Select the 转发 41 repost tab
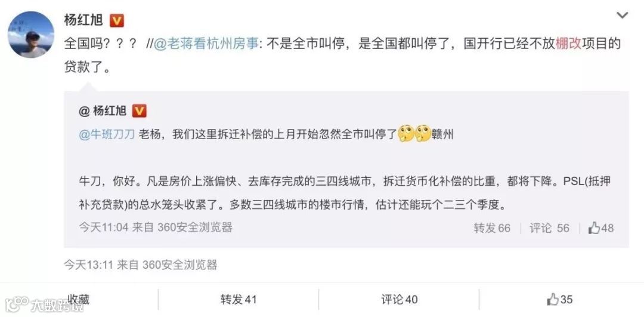 click(238, 300)
